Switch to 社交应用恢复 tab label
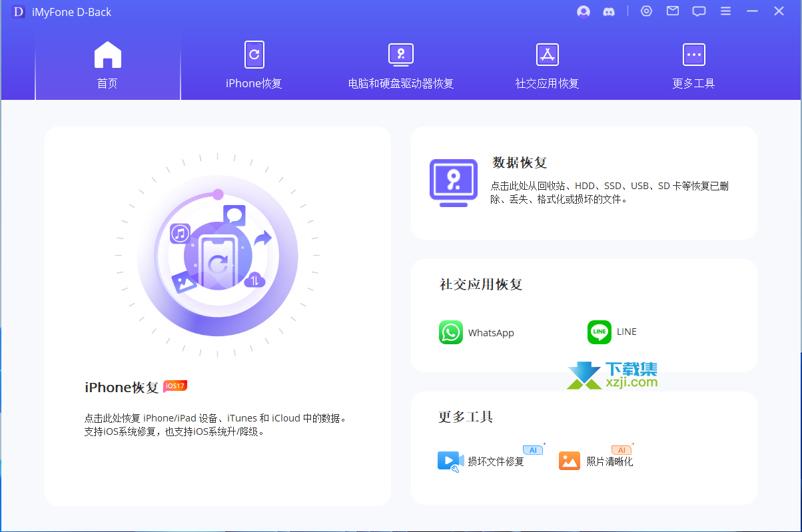 point(548,84)
